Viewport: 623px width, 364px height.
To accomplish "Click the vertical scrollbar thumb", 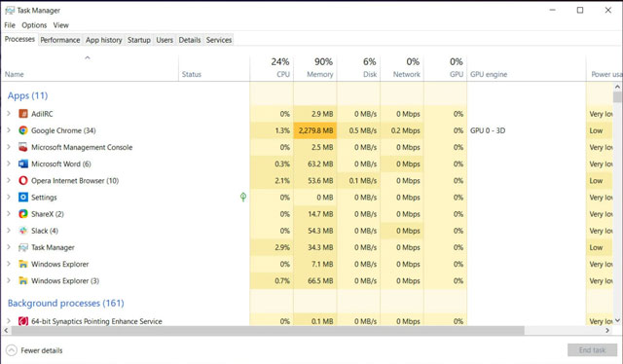I will [x=617, y=97].
